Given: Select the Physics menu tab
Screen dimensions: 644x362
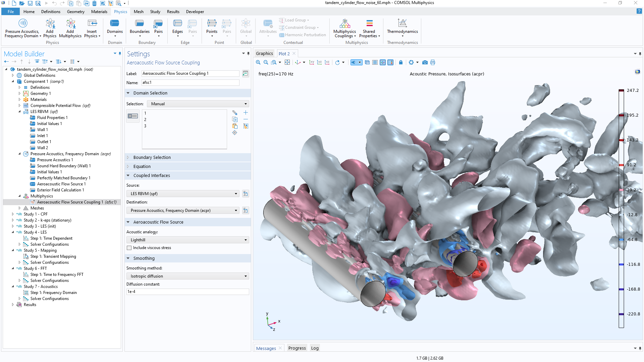Looking at the screenshot, I should (119, 11).
